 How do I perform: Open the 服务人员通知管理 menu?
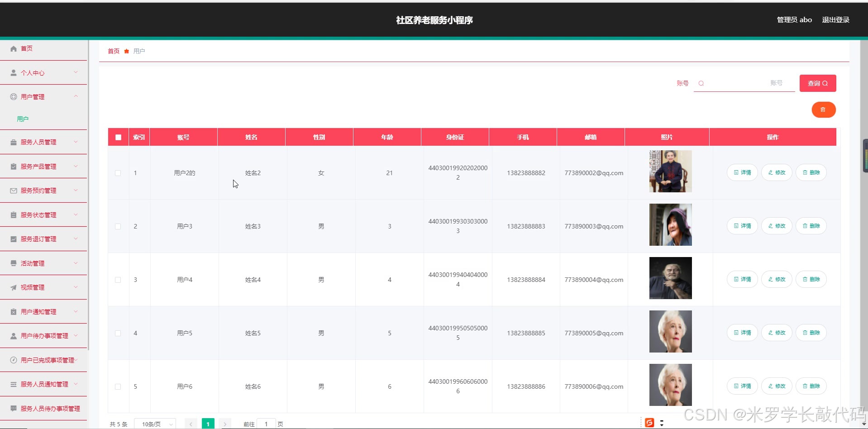(44, 384)
